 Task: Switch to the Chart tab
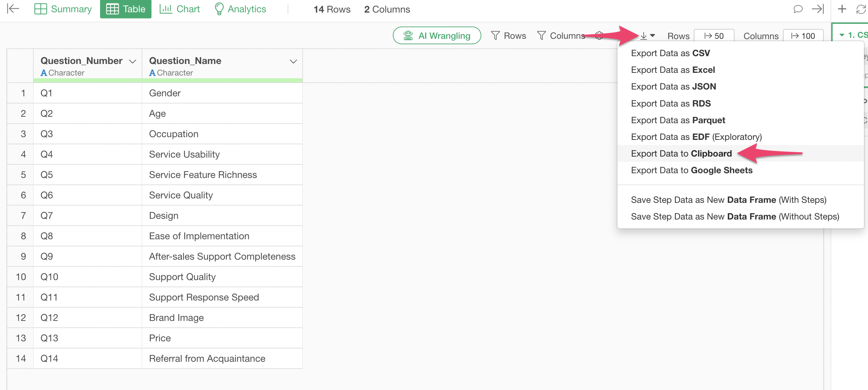tap(180, 9)
